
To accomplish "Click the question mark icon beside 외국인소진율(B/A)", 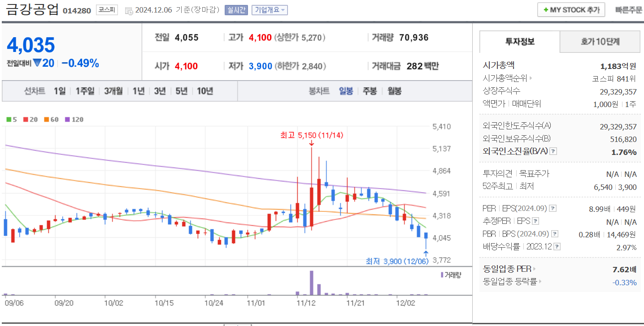I will click(x=553, y=151).
